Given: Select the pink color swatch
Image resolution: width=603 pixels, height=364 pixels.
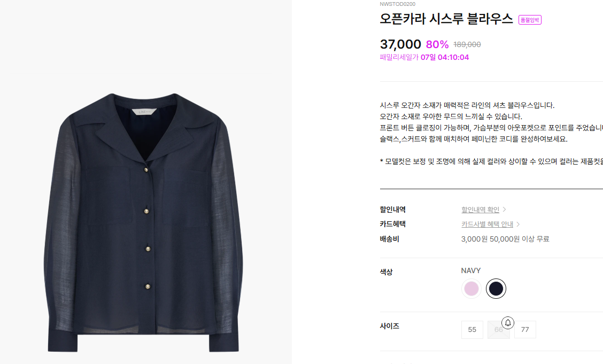Looking at the screenshot, I should tap(471, 289).
